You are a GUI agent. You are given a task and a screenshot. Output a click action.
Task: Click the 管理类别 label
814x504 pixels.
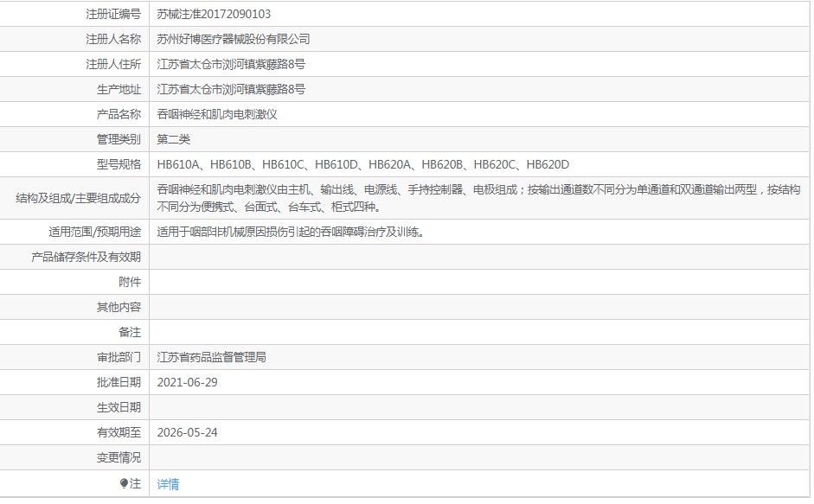pos(119,139)
